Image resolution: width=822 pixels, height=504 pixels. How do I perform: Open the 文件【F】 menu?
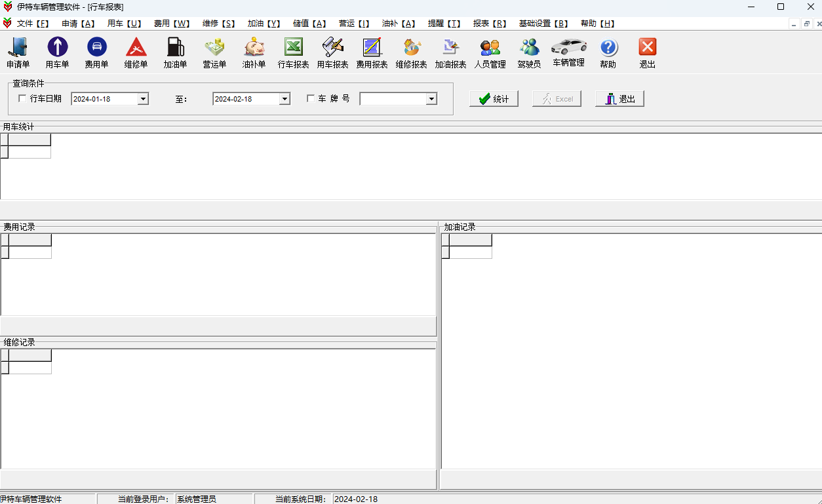[x=33, y=24]
